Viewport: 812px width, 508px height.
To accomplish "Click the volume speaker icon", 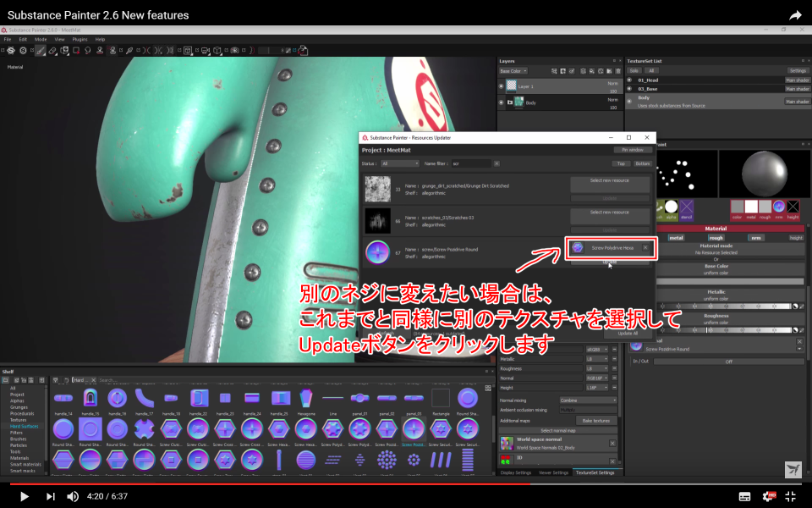I will point(73,496).
